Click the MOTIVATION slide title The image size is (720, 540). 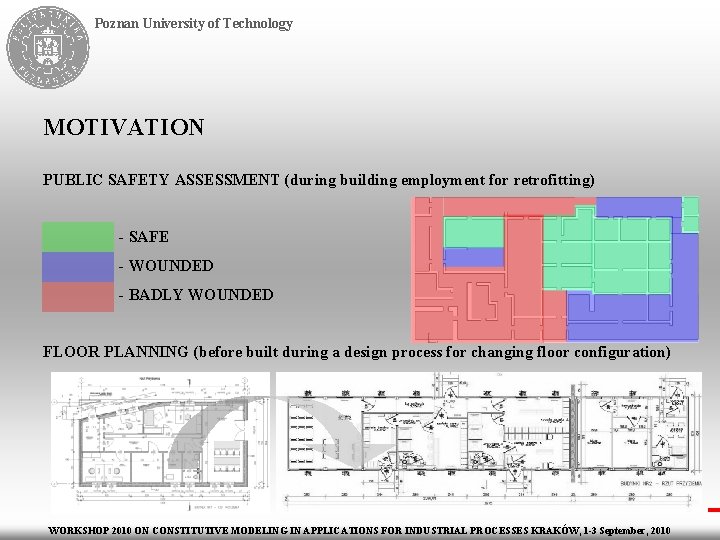(124, 127)
